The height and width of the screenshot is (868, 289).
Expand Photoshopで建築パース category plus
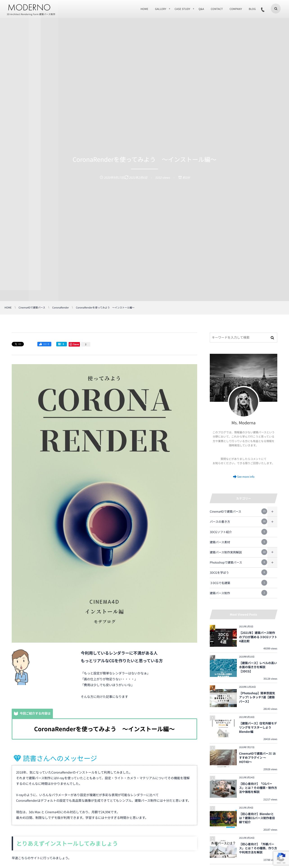click(272, 562)
